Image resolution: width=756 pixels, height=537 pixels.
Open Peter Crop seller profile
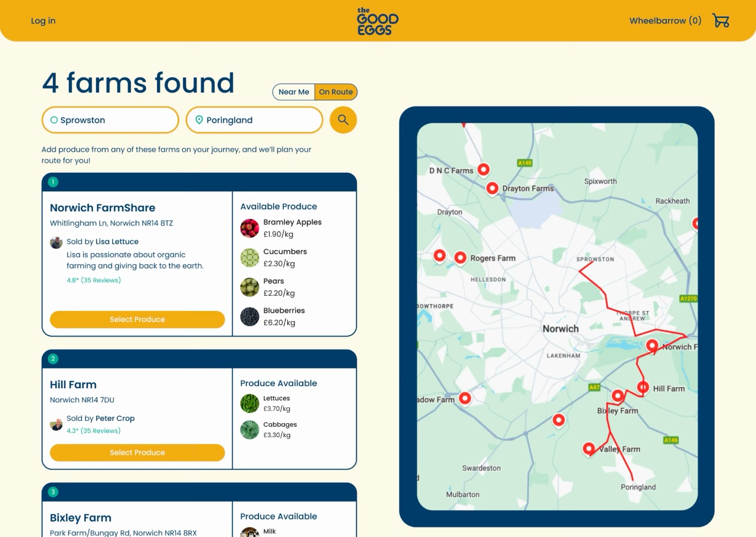click(x=115, y=419)
